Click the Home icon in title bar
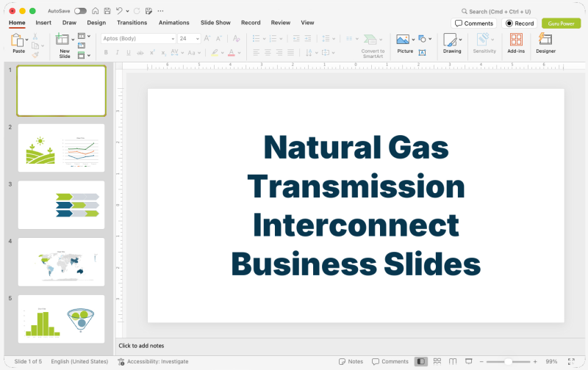This screenshot has width=588, height=370. (96, 11)
